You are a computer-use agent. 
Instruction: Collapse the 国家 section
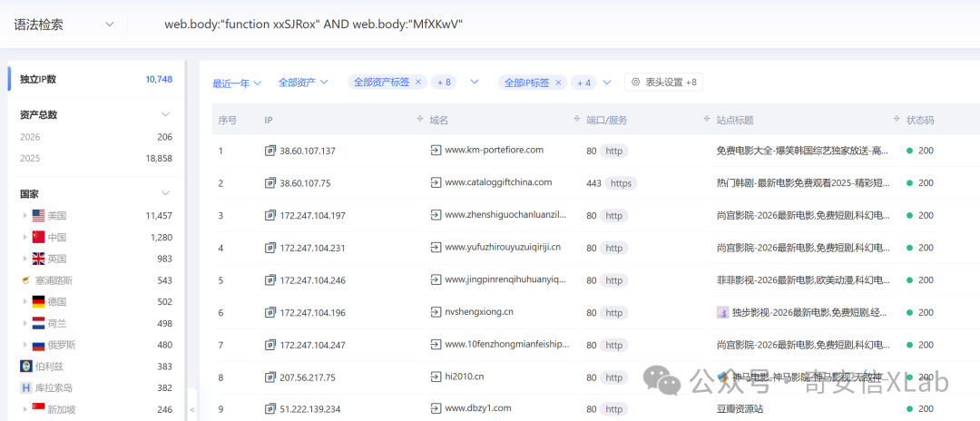coord(165,193)
